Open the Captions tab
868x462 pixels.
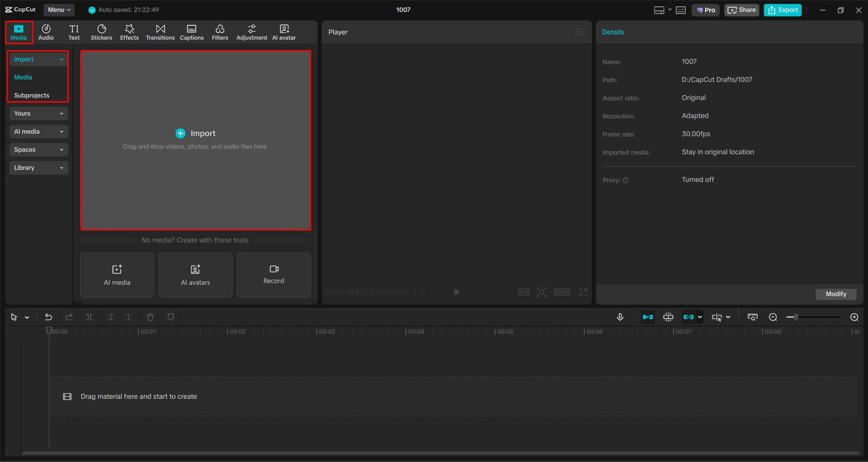(x=192, y=33)
